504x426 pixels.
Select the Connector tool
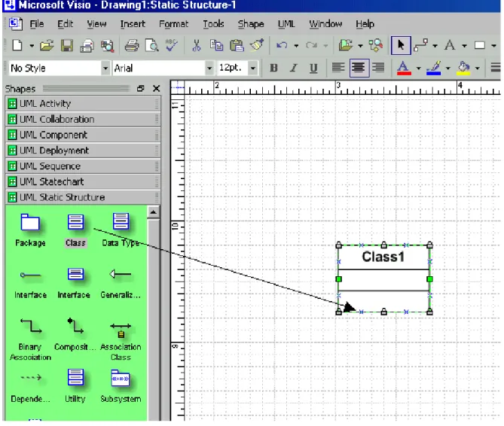click(420, 45)
